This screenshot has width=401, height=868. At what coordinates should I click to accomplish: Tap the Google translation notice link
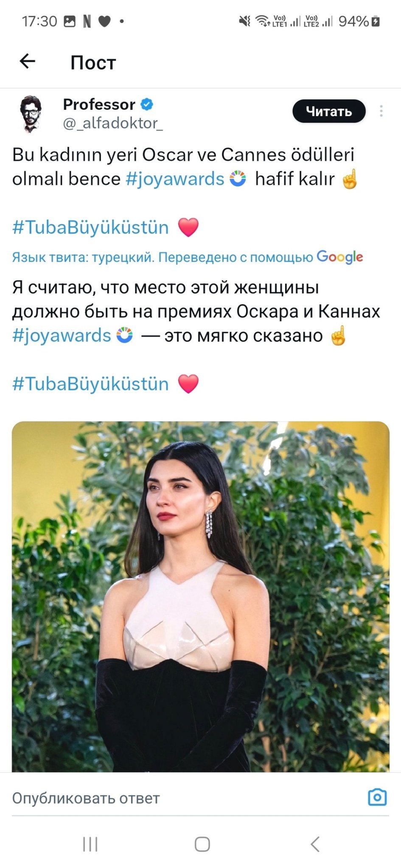pos(187,257)
